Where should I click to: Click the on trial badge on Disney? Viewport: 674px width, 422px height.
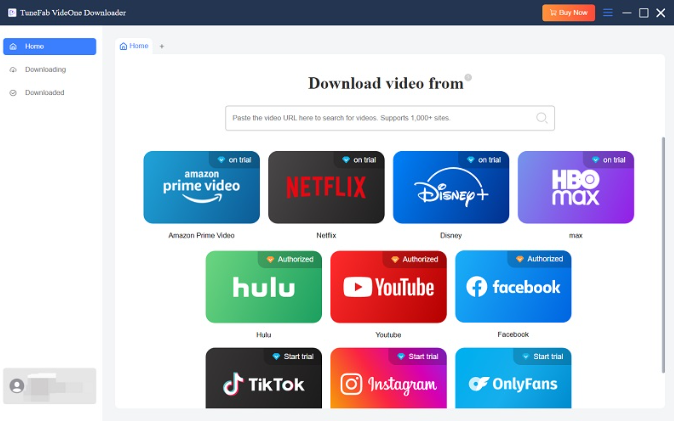point(484,160)
